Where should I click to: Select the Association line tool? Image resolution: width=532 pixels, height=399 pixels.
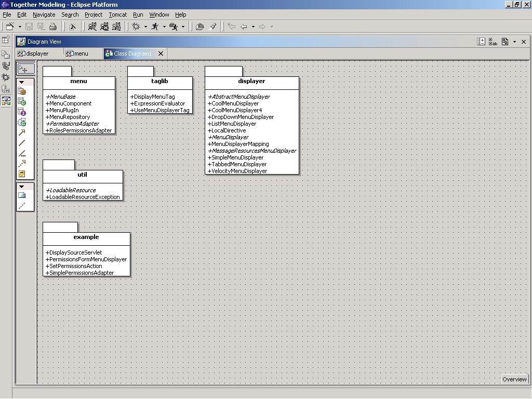point(22,143)
